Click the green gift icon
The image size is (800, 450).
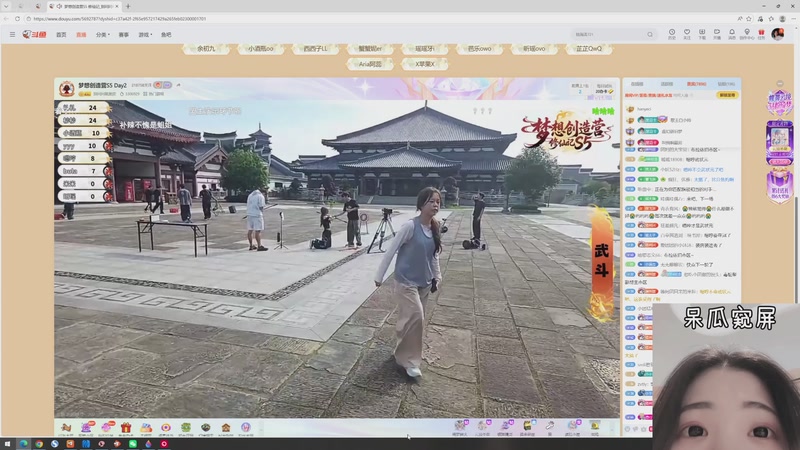[x=186, y=428]
